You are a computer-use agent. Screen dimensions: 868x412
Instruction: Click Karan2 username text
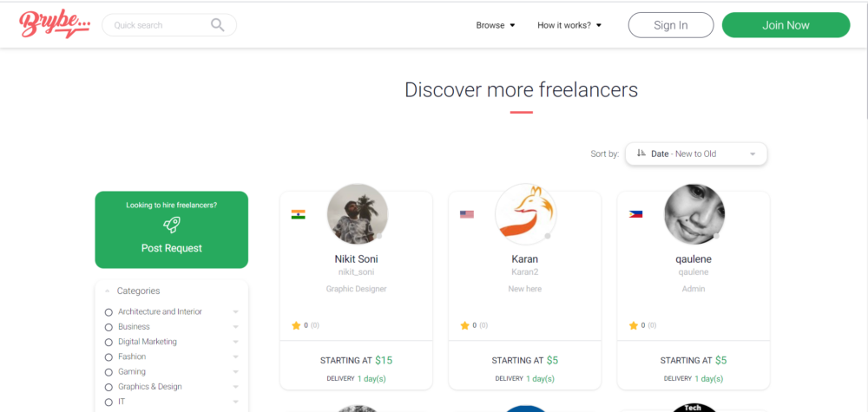point(525,272)
